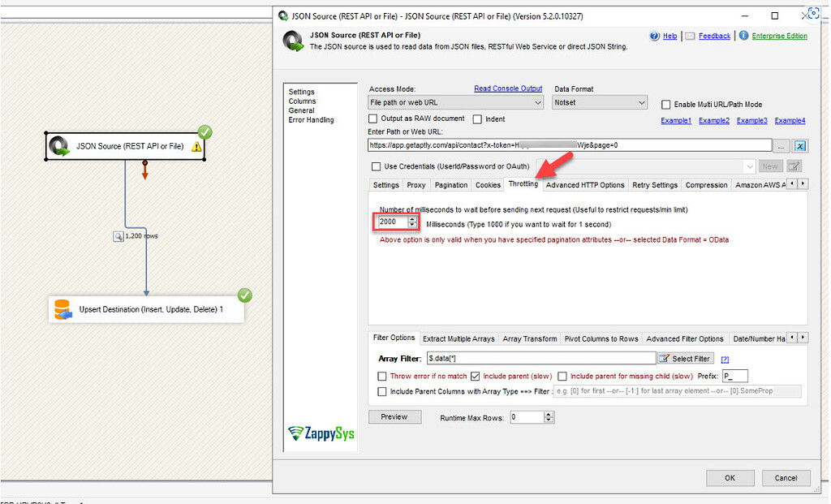Viewport: 831px width, 504px height.
Task: Open the Access Mode dropdown
Action: 539,102
